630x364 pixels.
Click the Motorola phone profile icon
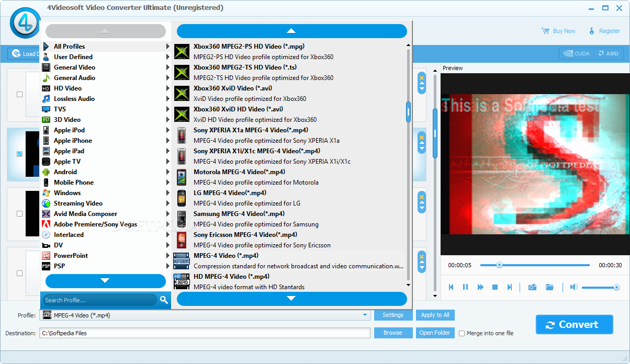(182, 177)
